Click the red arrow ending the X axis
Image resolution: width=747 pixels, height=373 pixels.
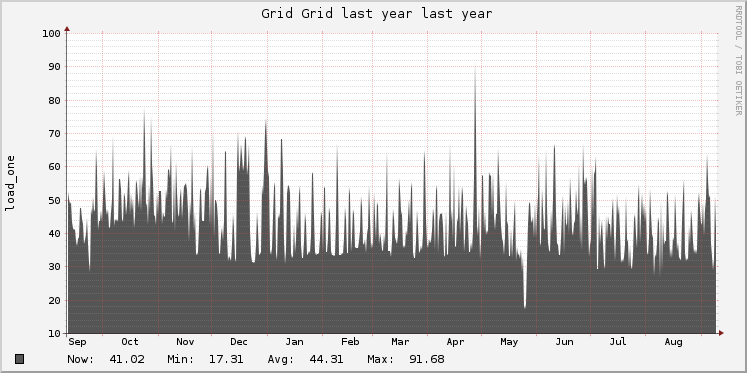pos(721,333)
